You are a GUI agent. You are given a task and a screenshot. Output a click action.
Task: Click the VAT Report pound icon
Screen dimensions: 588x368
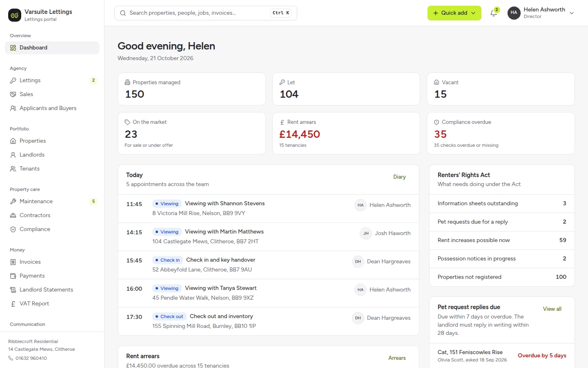tap(13, 304)
